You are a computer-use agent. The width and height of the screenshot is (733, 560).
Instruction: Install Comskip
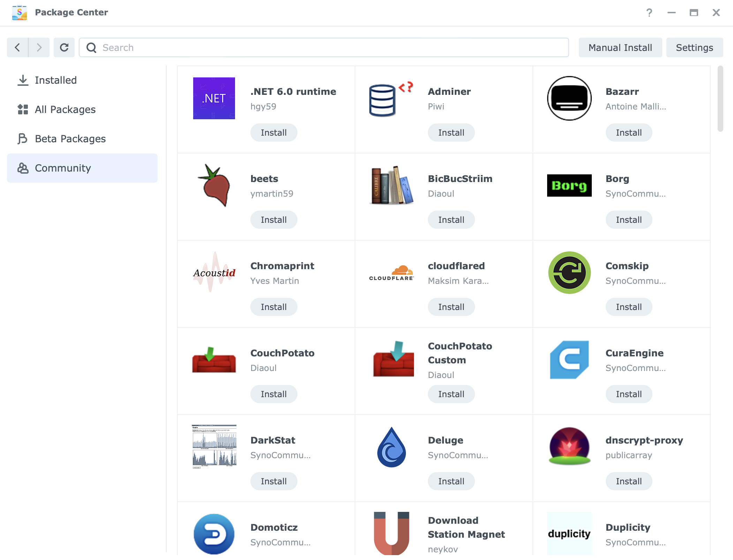point(629,307)
